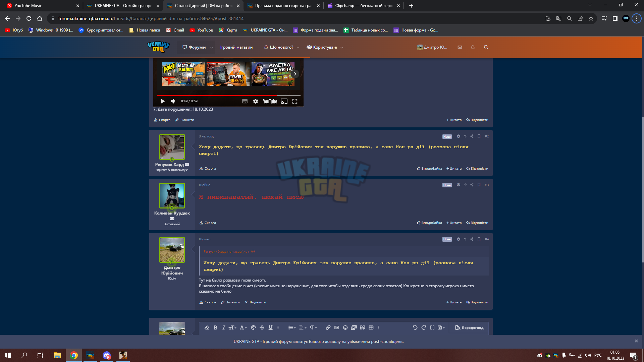
Task: Toggle italic formatting in the reply editor
Action: 224,327
